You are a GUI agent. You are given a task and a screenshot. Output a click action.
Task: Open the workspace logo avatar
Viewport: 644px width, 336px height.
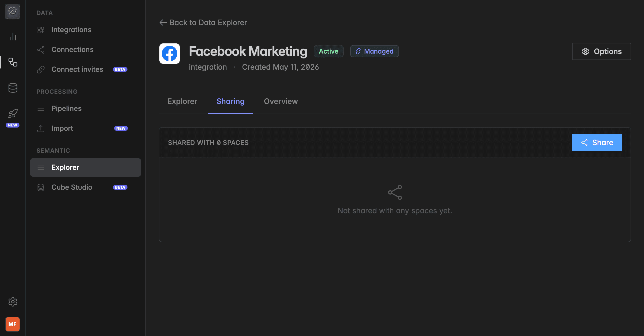13,12
